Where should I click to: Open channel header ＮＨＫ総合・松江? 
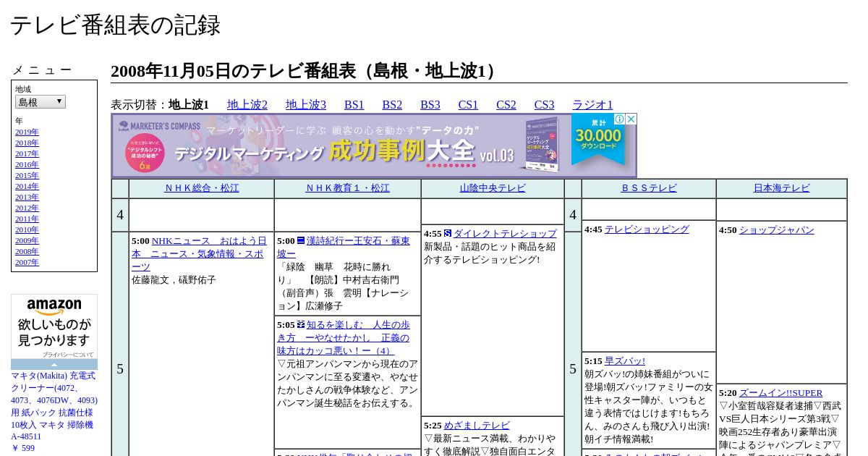201,188
